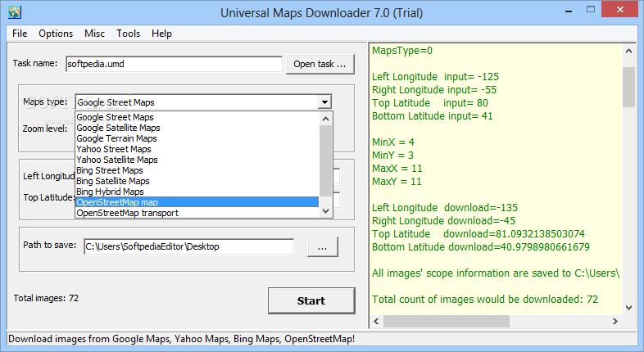644x352 pixels.
Task: Click "Top Latitude download=81.0932138503074" line
Action: (x=478, y=234)
